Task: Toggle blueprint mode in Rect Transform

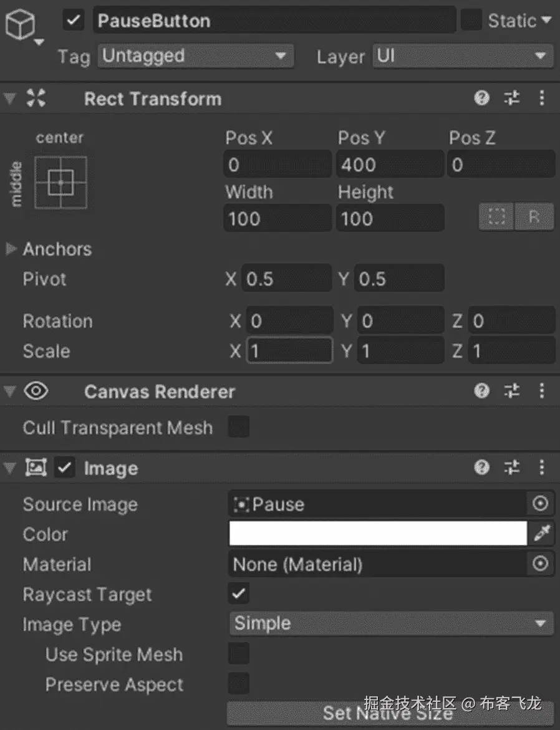Action: coord(496,217)
